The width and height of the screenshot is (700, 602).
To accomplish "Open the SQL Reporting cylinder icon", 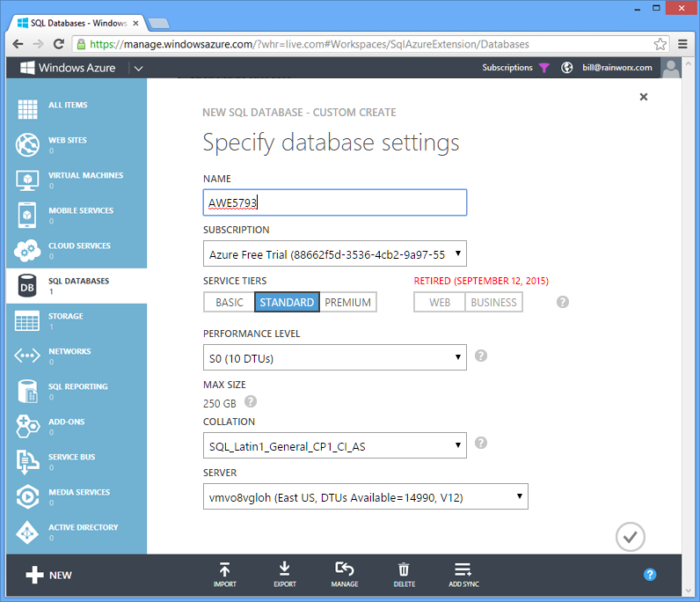I will (27, 392).
